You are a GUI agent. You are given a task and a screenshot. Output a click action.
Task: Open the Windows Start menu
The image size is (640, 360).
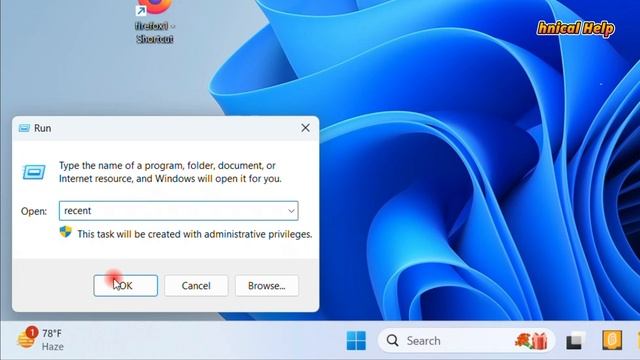click(356, 340)
